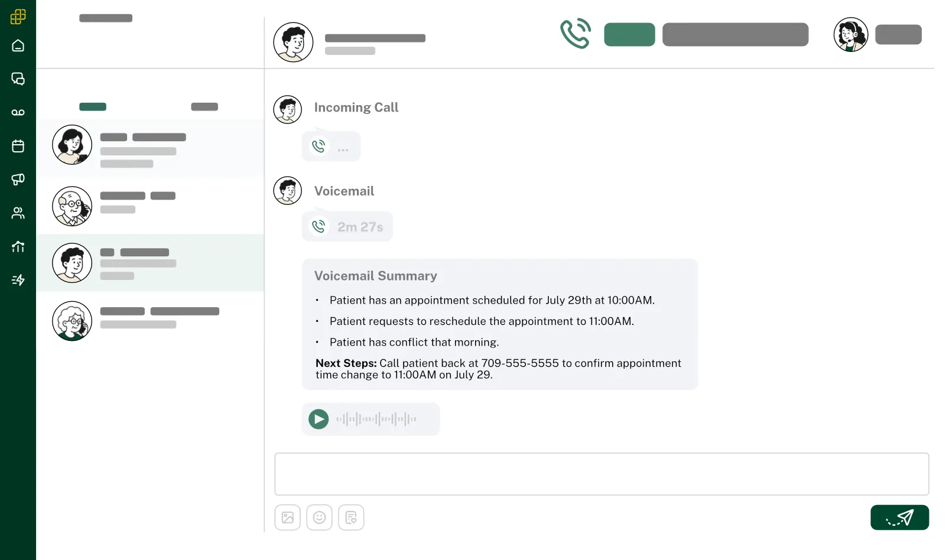Viewport: 946px width, 560px height.
Task: Open conversation with the elderly woman with glasses
Action: point(150,321)
